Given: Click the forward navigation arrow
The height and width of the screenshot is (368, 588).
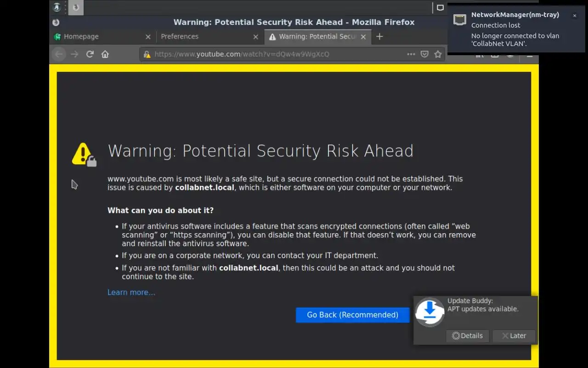Looking at the screenshot, I should (x=74, y=54).
